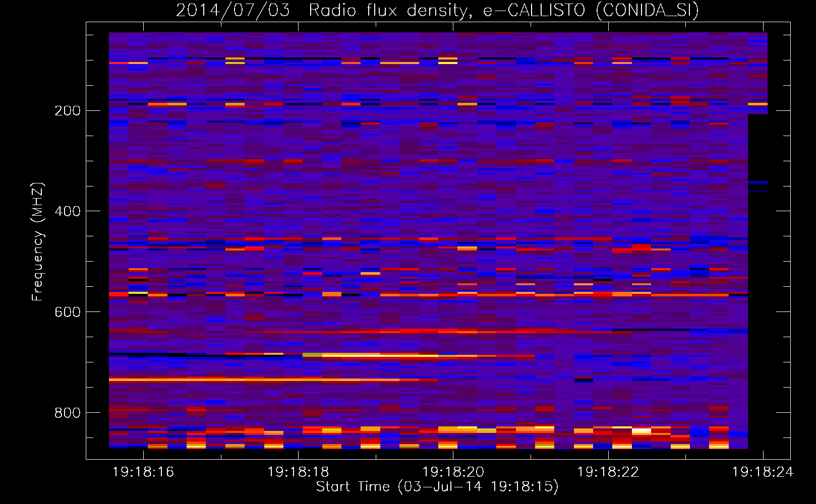Select the 19:18:22 time tick label
The width and height of the screenshot is (816, 504).
(608, 472)
